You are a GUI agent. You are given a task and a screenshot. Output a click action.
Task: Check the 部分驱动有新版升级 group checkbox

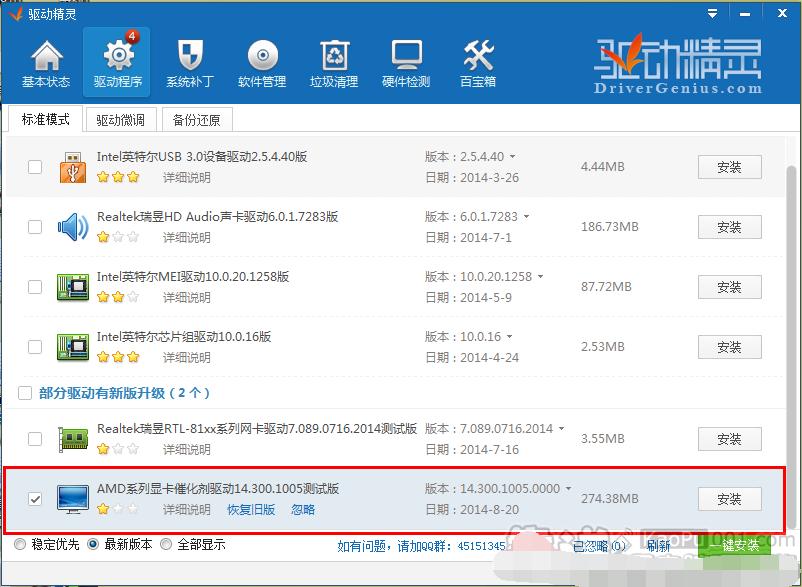[25, 393]
